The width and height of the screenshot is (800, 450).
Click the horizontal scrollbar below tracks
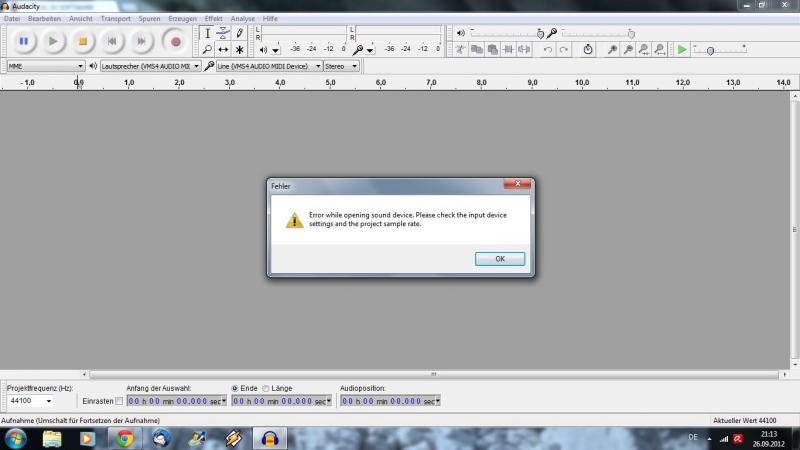[x=434, y=374]
